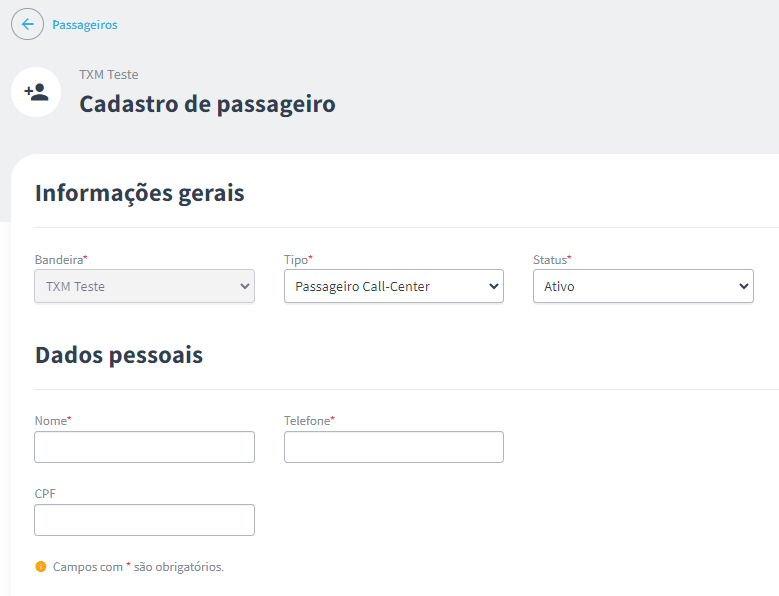Focus the CPF input field
The width and height of the screenshot is (779, 596).
coord(144,520)
